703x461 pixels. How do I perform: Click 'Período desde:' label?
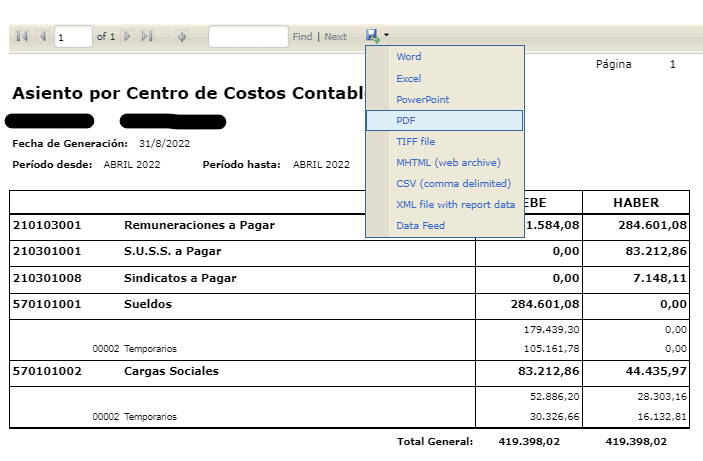tap(52, 165)
